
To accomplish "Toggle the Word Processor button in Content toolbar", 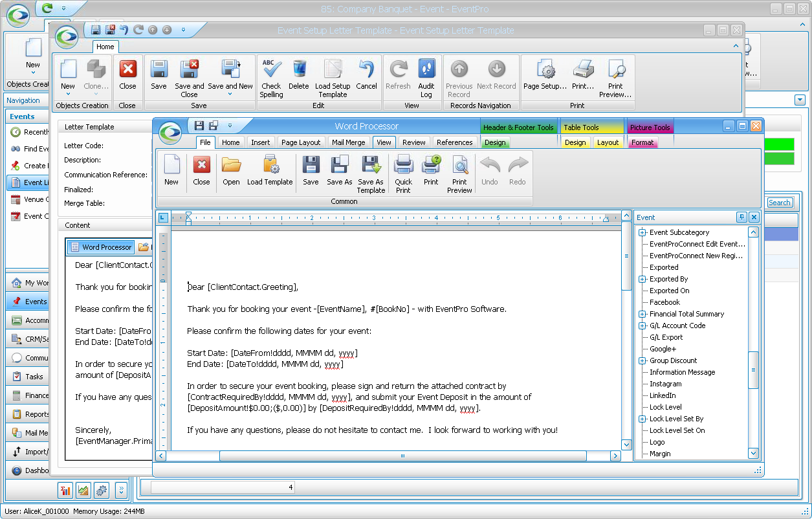I will tap(100, 247).
